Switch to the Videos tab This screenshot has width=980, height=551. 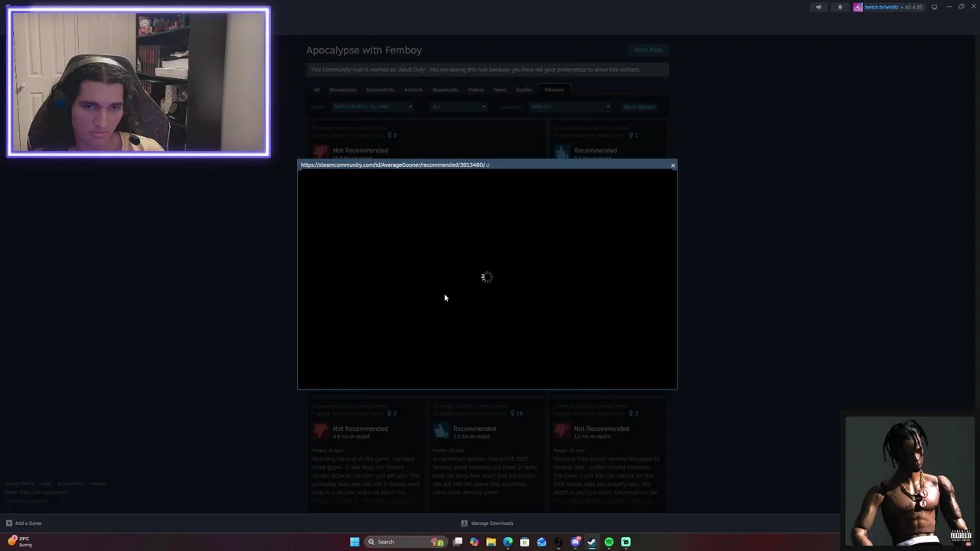(x=475, y=90)
